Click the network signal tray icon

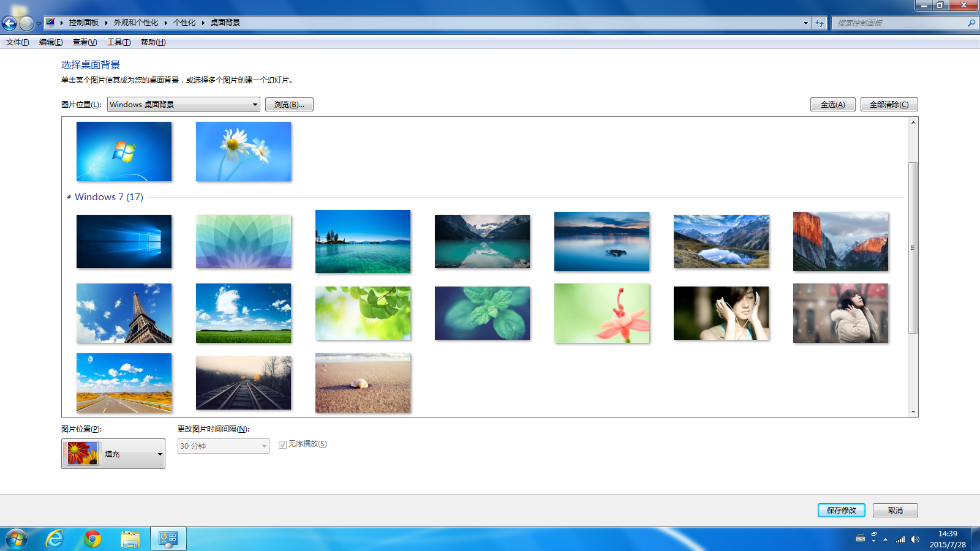coord(900,539)
